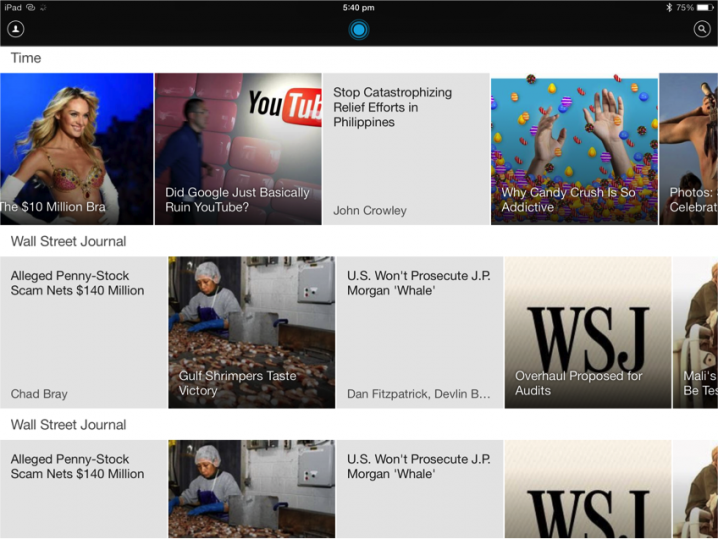Open 'Alleged Penny-Stock Scam' in bottom WSJ row

(x=83, y=489)
